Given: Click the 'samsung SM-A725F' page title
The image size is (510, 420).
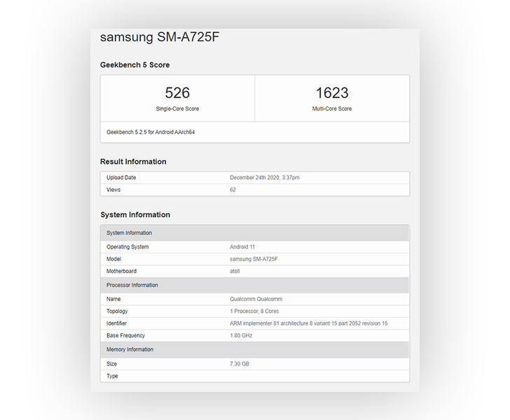Looking at the screenshot, I should click(160, 37).
